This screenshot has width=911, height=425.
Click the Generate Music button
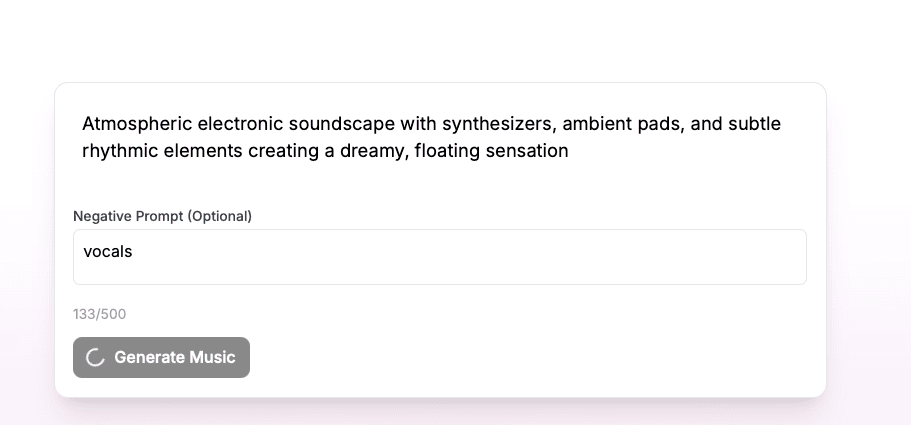point(161,357)
